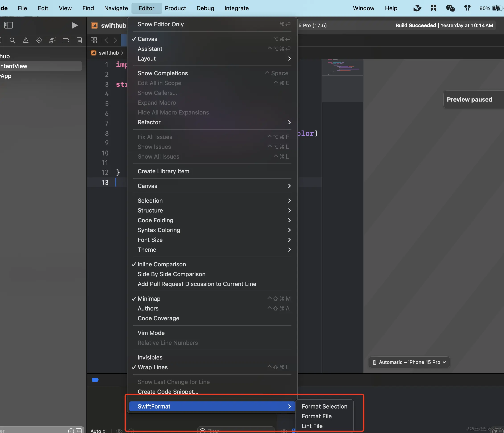This screenshot has height=433, width=504.
Task: Select Vim Mode in the menu
Action: (x=151, y=333)
